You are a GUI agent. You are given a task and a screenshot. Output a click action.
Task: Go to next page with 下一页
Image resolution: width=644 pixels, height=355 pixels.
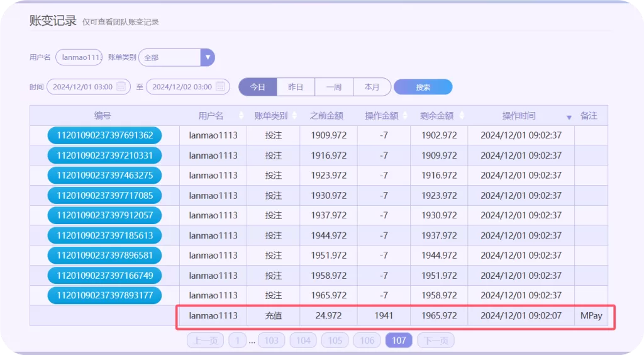click(x=436, y=341)
